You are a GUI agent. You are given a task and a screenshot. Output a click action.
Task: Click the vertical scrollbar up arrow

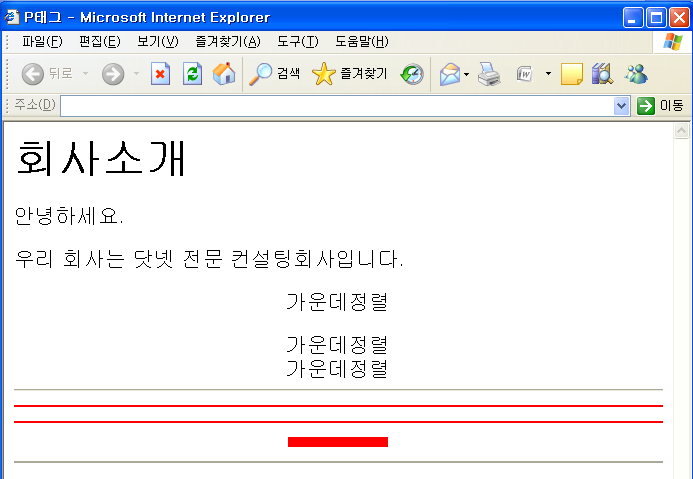point(681,130)
